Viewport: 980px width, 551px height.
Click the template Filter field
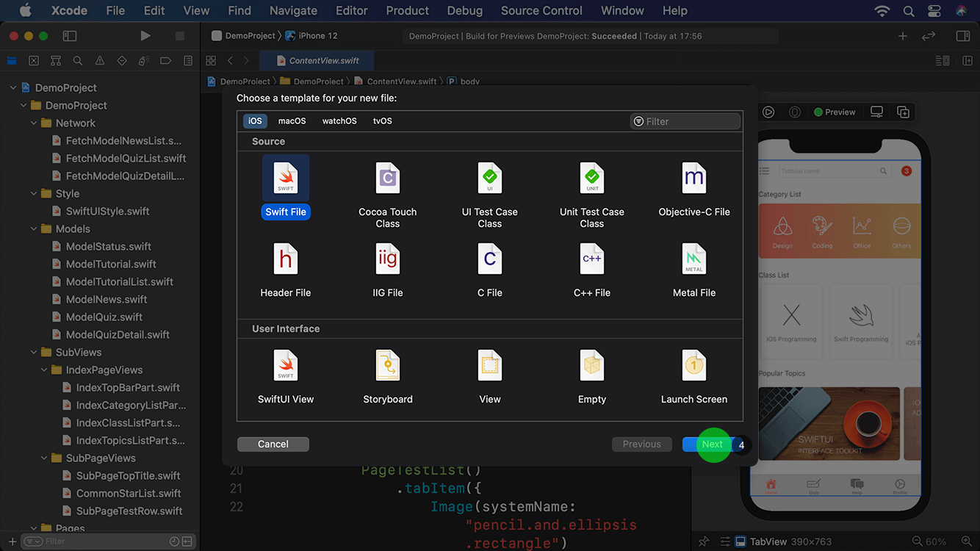click(685, 121)
